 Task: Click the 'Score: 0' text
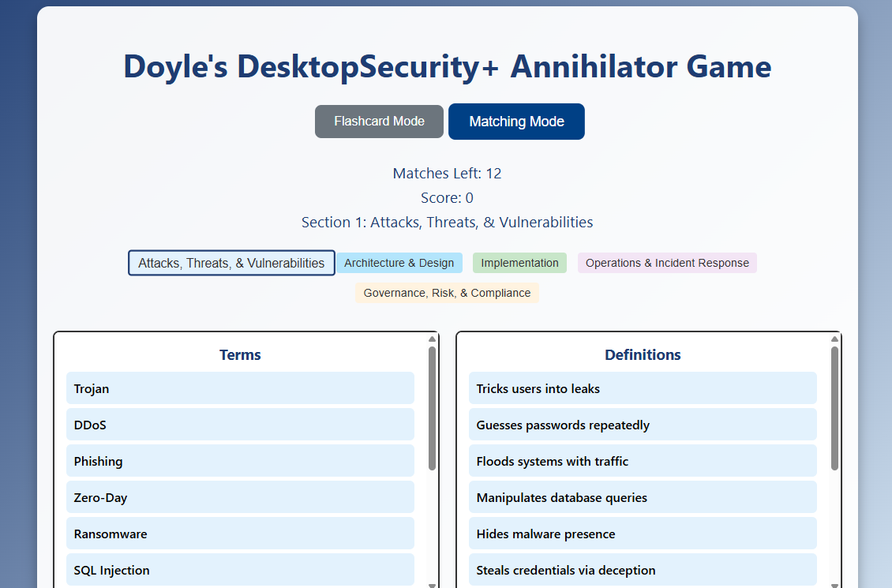[447, 198]
